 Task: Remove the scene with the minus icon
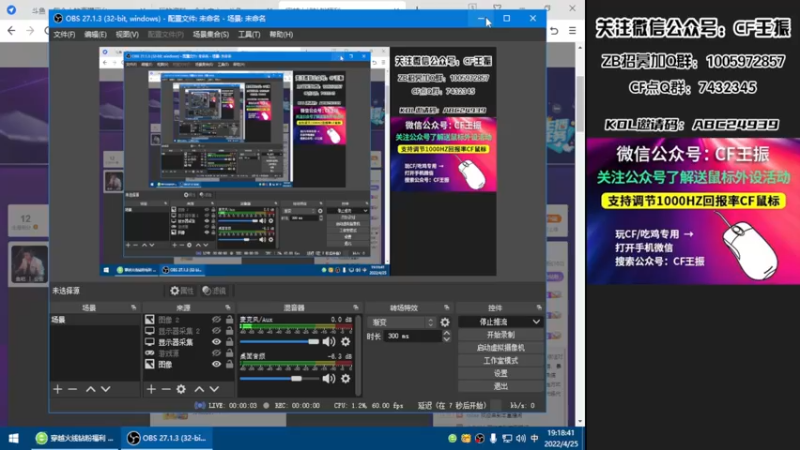pyautogui.click(x=72, y=389)
